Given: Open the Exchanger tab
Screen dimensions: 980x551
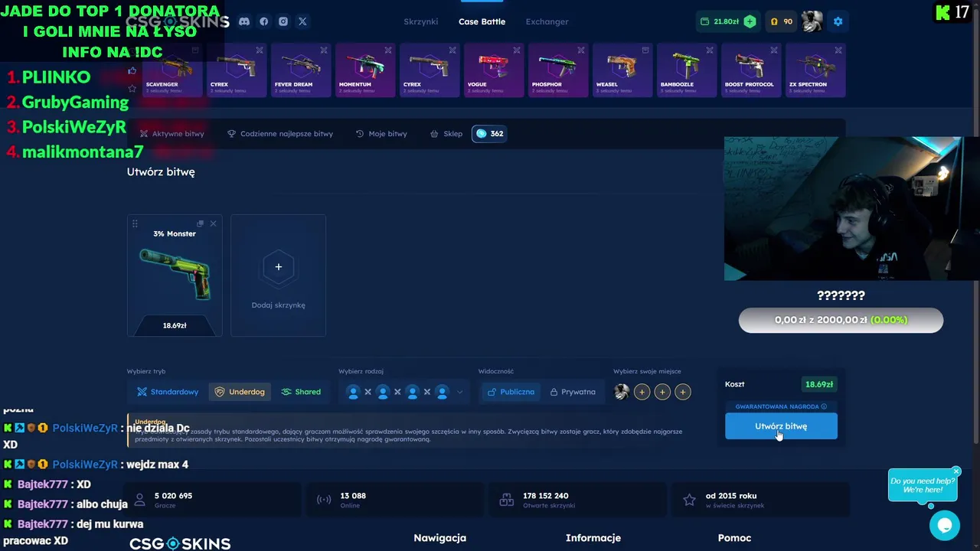Looking at the screenshot, I should (x=547, y=21).
